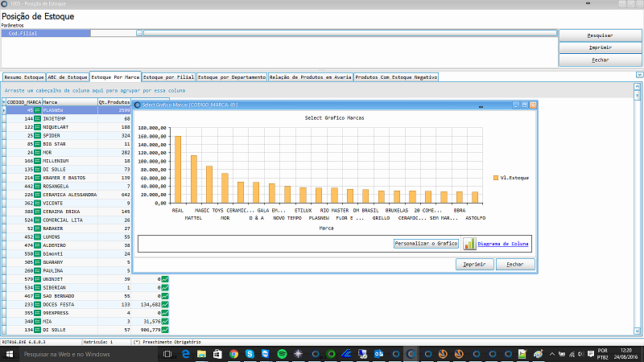Click the green list icon for ROSANGELA
The height and width of the screenshot is (362, 644).
[x=37, y=187]
